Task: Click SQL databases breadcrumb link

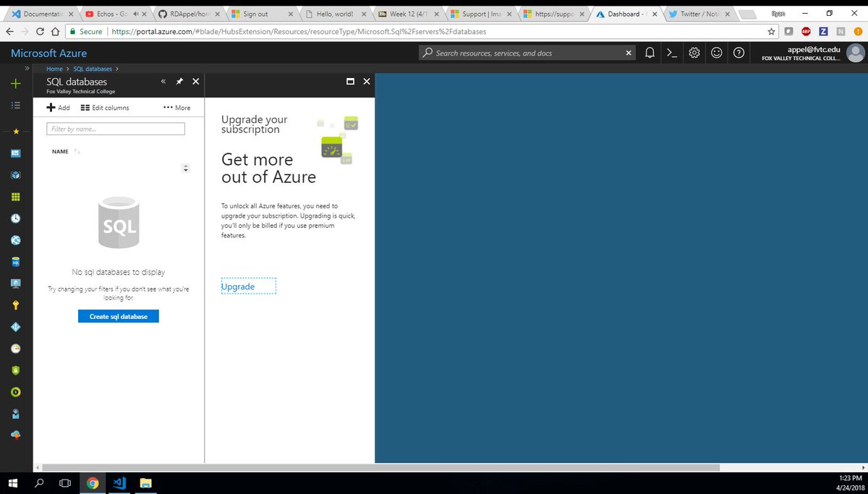Action: pos(93,69)
